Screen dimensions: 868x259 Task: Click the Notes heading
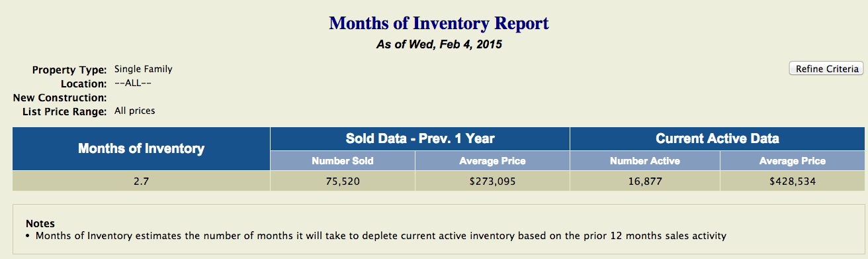tap(40, 224)
